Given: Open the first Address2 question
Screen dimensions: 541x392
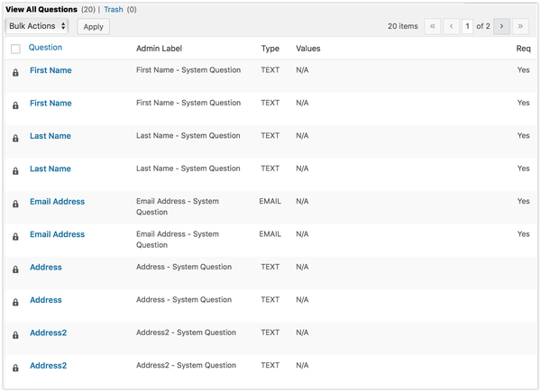Looking at the screenshot, I should (49, 333).
